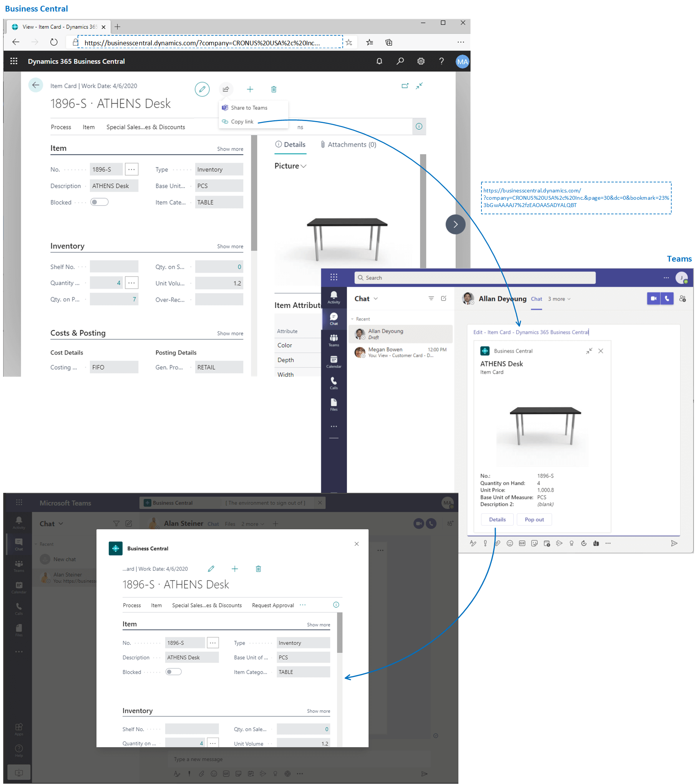Click the emoji icon in Teams compose toolbar

(510, 543)
